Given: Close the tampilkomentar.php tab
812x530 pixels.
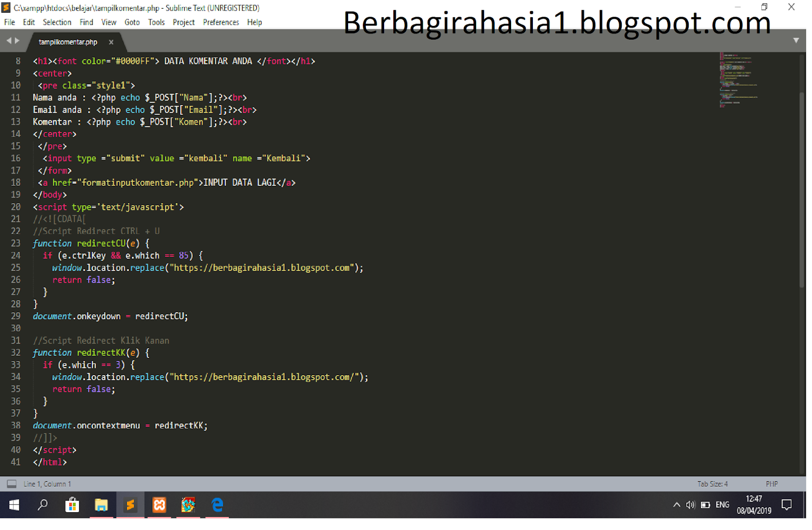Looking at the screenshot, I should click(111, 42).
